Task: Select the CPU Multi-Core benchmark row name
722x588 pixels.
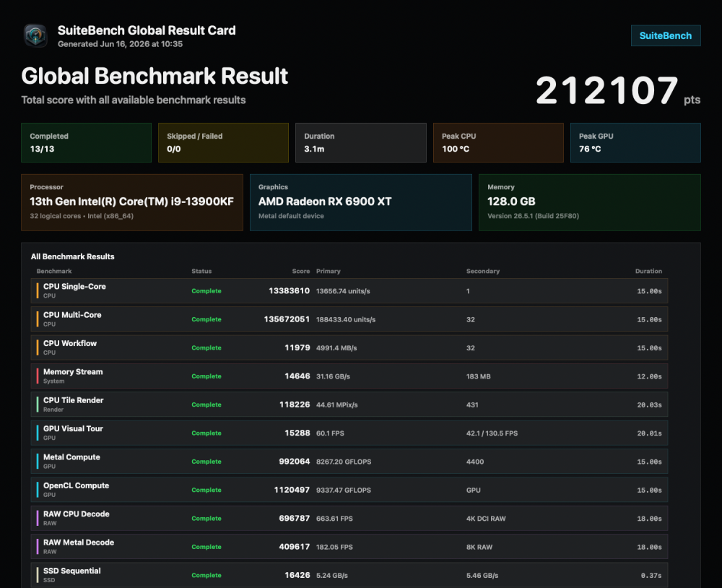Action: [x=72, y=315]
